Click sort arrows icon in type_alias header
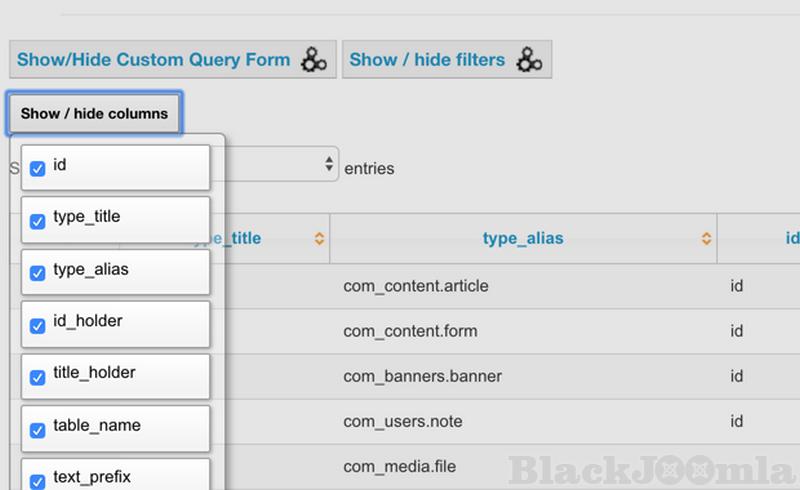This screenshot has width=800, height=490. tap(707, 239)
